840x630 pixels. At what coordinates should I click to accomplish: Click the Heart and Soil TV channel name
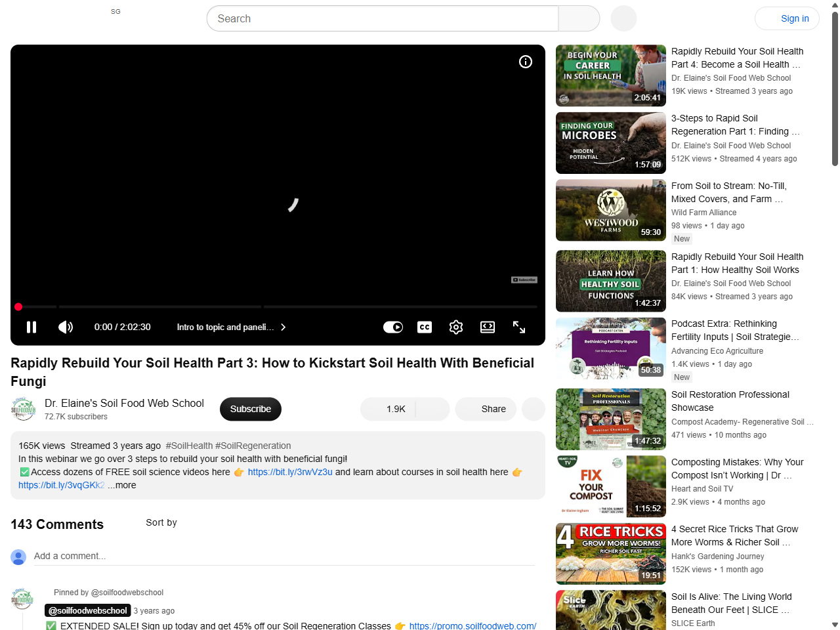702,489
